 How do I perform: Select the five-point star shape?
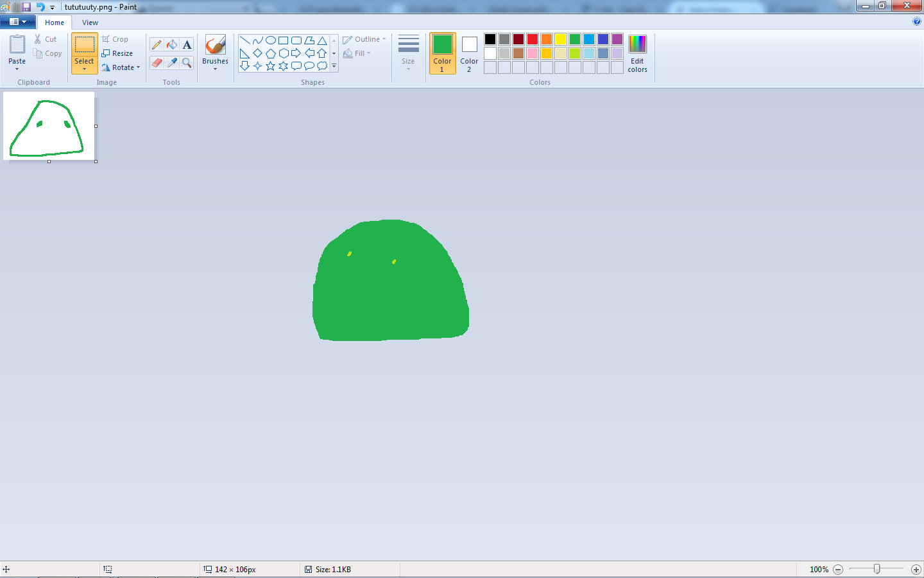(x=271, y=66)
